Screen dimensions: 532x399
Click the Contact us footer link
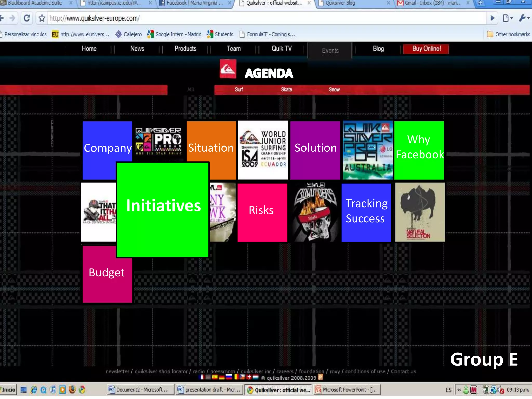click(x=403, y=371)
